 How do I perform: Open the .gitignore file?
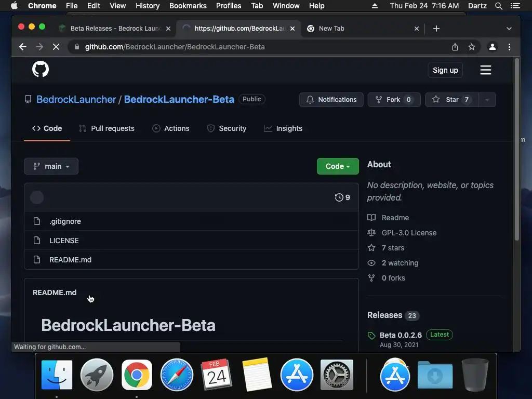click(65, 221)
